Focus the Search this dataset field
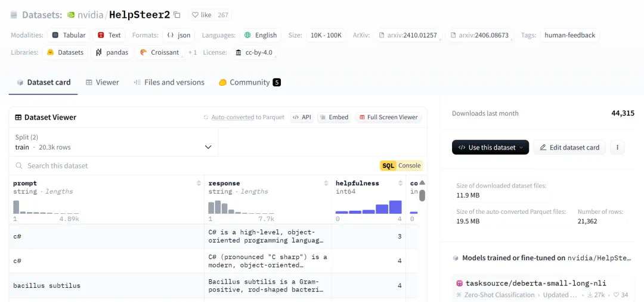Image resolution: width=644 pixels, height=302 pixels. pos(197,166)
